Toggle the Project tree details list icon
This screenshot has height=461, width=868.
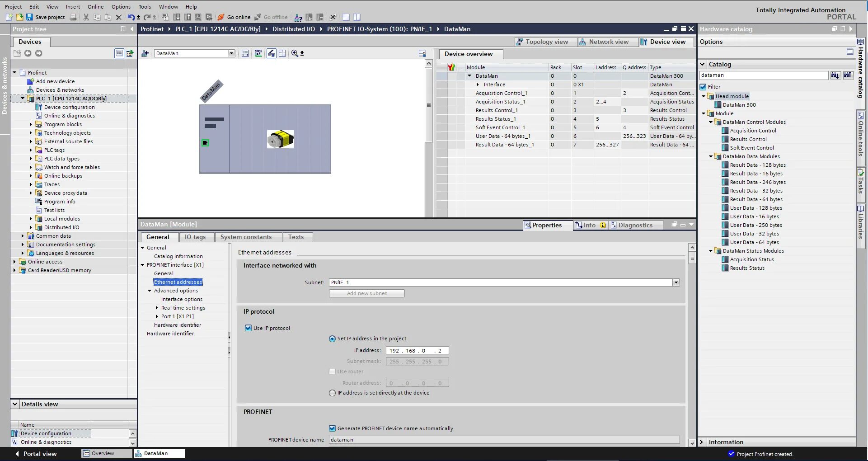(119, 53)
